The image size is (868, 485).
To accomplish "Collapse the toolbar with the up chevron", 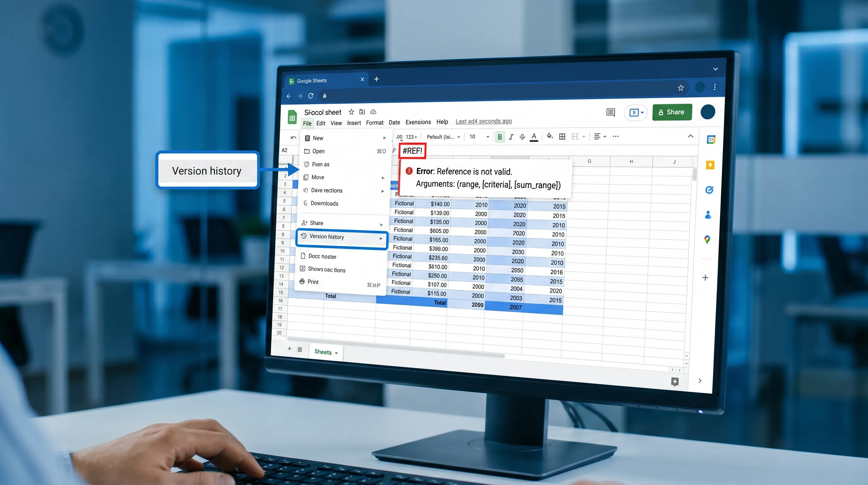I will click(x=690, y=136).
